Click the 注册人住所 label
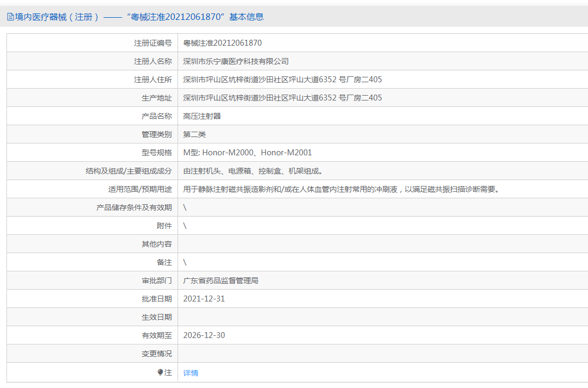The height and width of the screenshot is (388, 588). pyautogui.click(x=153, y=80)
